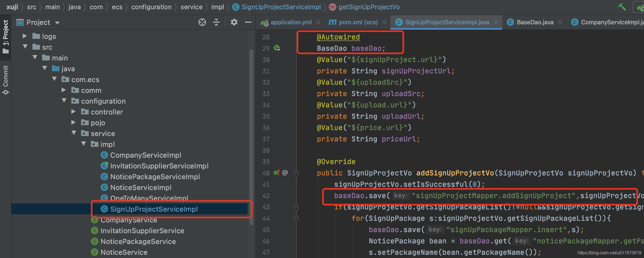The image size is (644, 258).
Task: Select CompanyServiceImpl in the project tree
Action: [x=146, y=155]
